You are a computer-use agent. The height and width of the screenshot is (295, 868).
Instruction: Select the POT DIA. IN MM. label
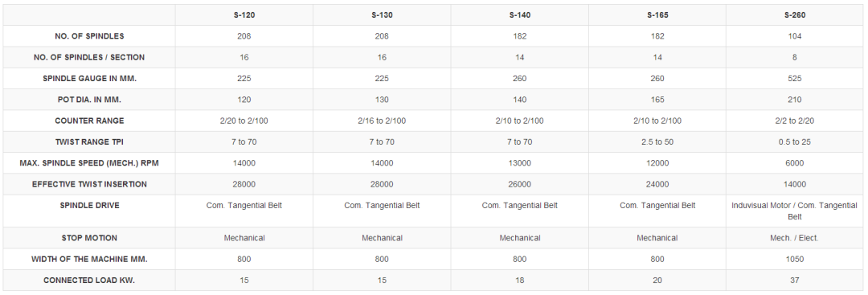[x=90, y=100]
